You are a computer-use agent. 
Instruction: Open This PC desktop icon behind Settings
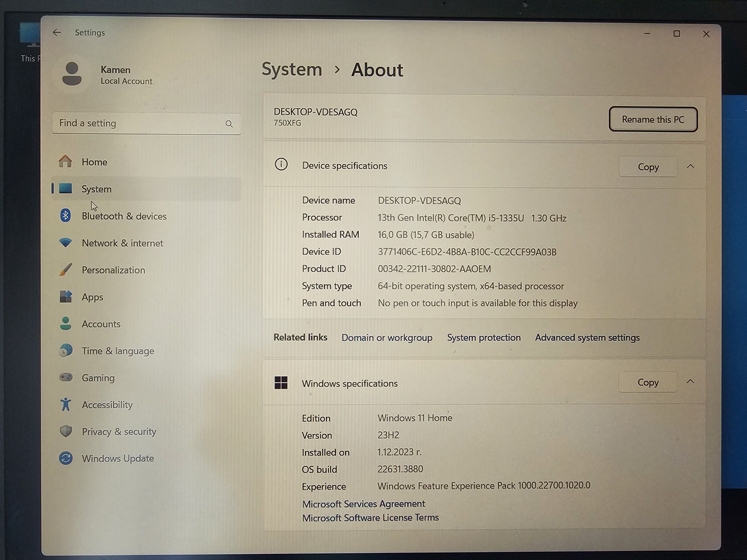click(x=30, y=42)
